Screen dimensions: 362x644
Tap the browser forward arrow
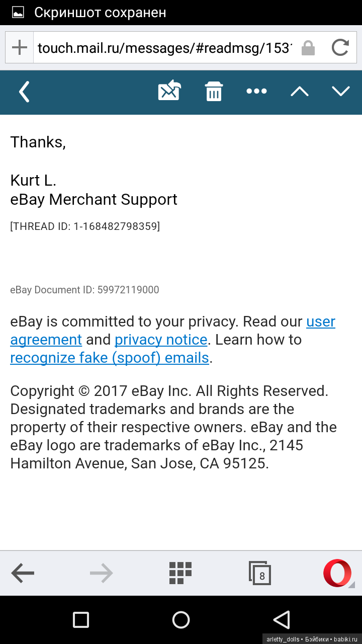pos(101,573)
